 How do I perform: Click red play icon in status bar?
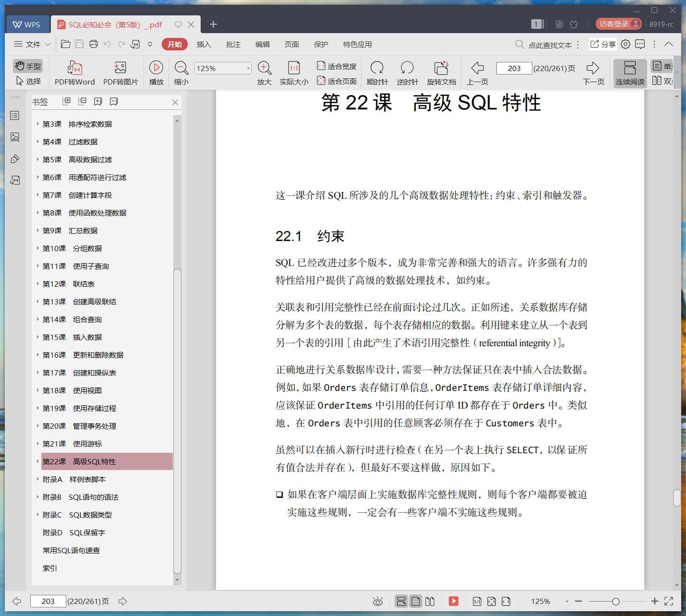tap(453, 601)
